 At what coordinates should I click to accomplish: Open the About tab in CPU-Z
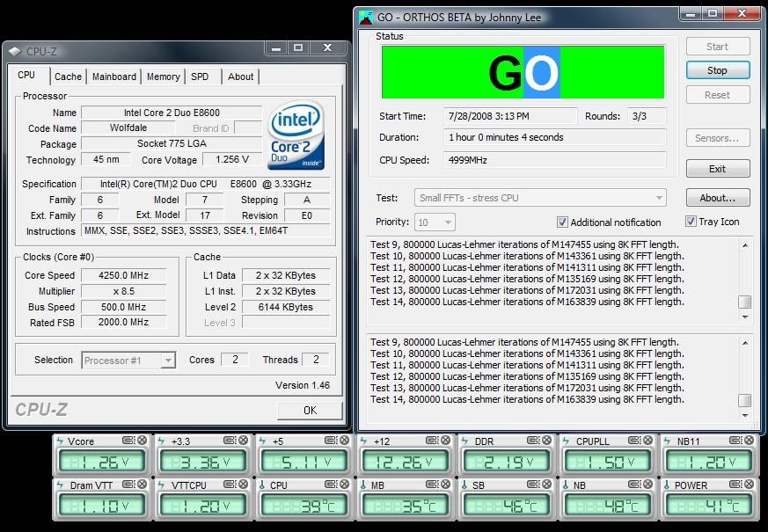(240, 77)
